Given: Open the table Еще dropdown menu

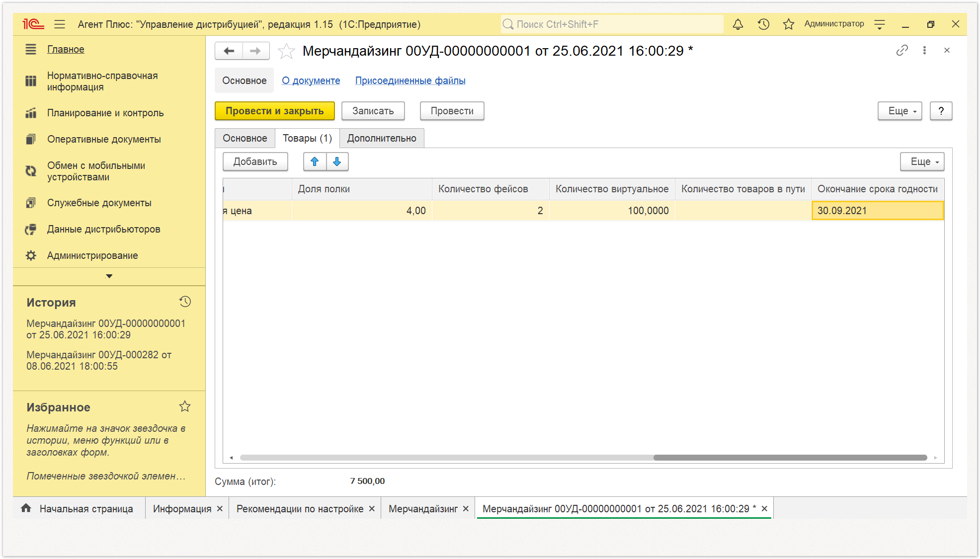Looking at the screenshot, I should tap(922, 161).
